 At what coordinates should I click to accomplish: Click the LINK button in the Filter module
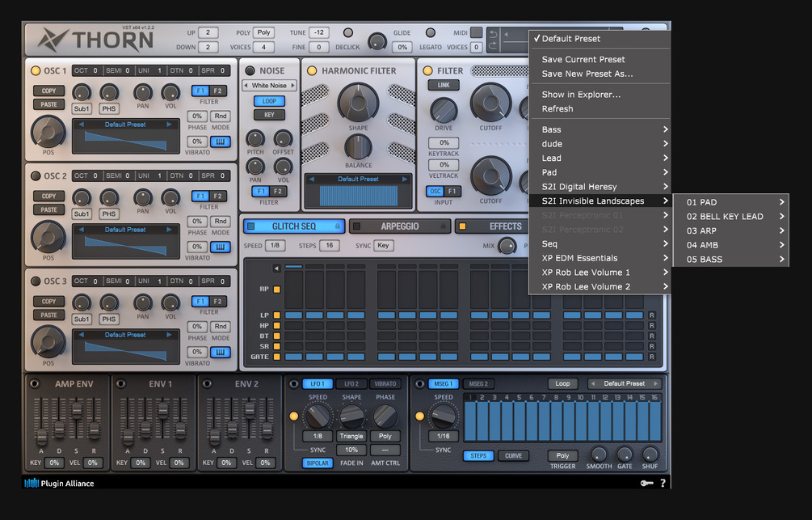[x=444, y=85]
